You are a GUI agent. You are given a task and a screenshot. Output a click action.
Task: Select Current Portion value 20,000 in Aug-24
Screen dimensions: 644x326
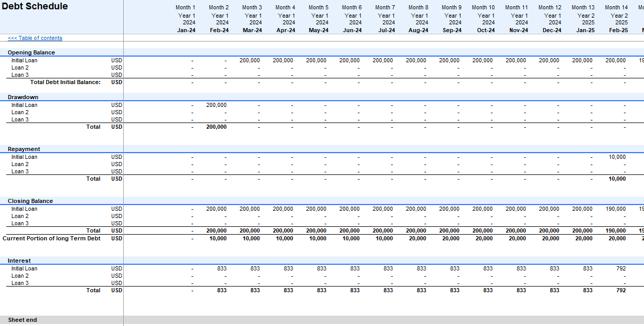(x=417, y=238)
